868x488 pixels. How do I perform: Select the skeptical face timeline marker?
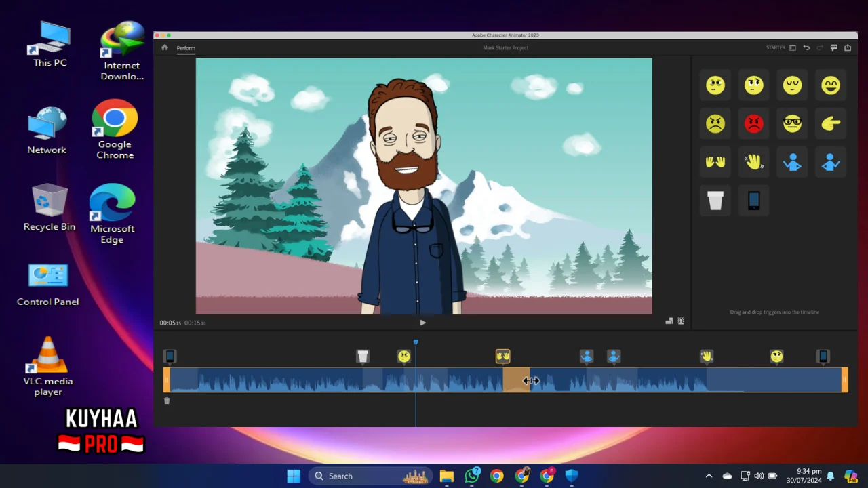click(x=776, y=357)
